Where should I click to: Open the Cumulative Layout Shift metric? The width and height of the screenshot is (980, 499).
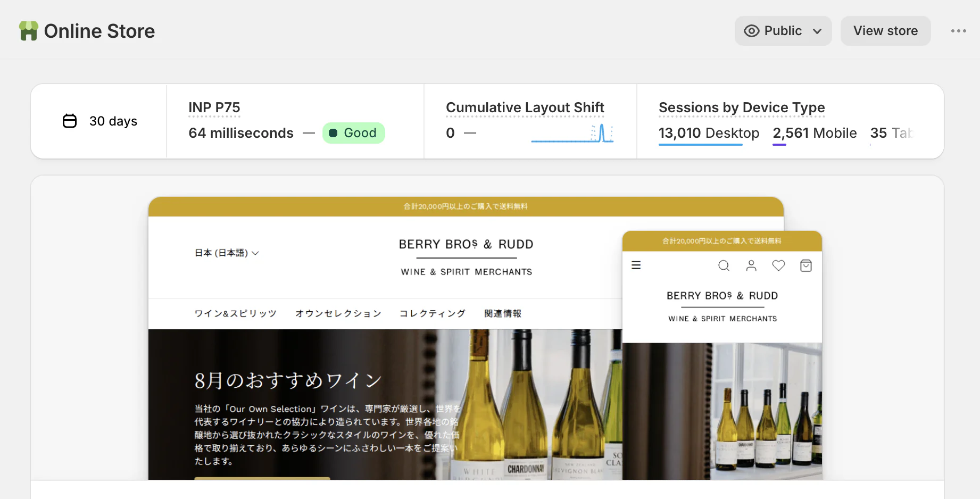click(525, 107)
